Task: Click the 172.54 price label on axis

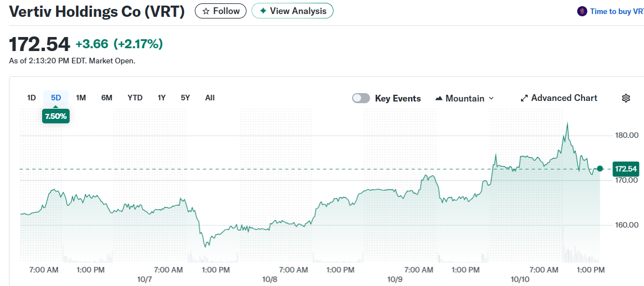Action: tap(625, 169)
